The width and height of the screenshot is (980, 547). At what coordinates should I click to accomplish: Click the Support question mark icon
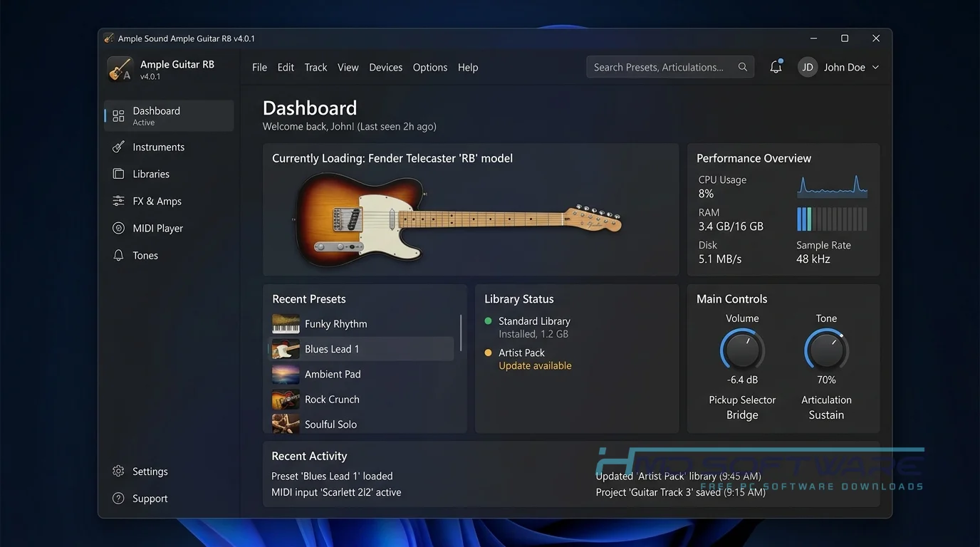pyautogui.click(x=118, y=498)
